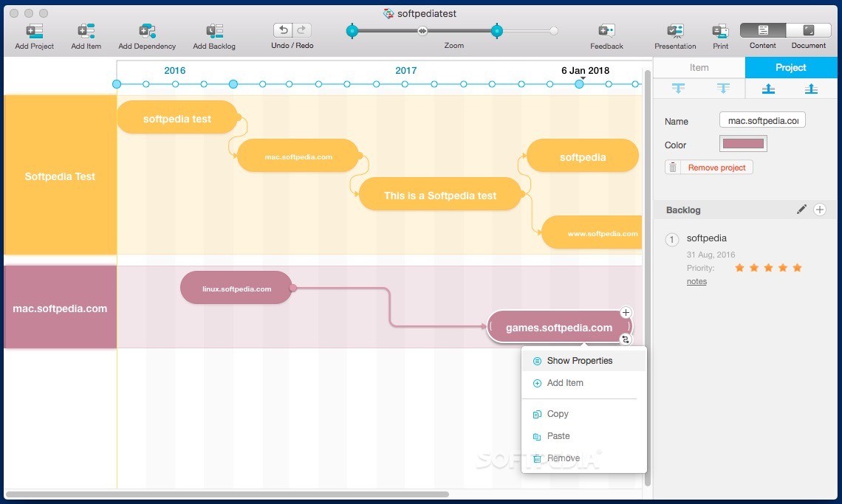Click the Feedback toolbar icon
Viewport: 842px width, 504px height.
tap(606, 30)
